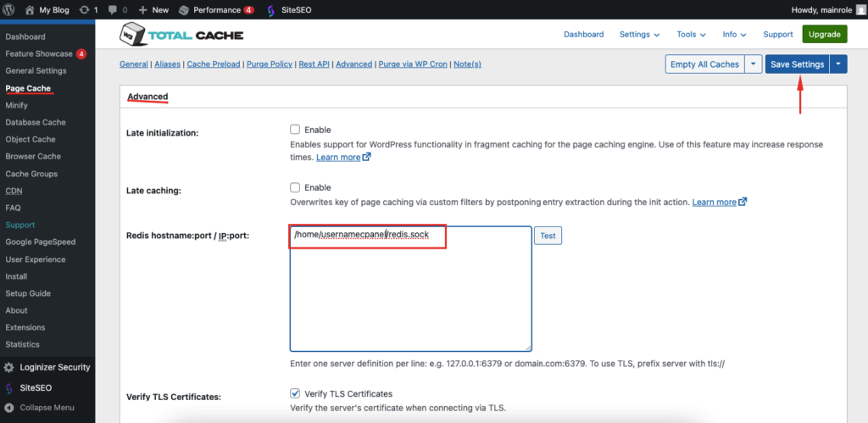Screen dimensions: 868x423
Task: Add new content with + New
Action: pyautogui.click(x=153, y=10)
